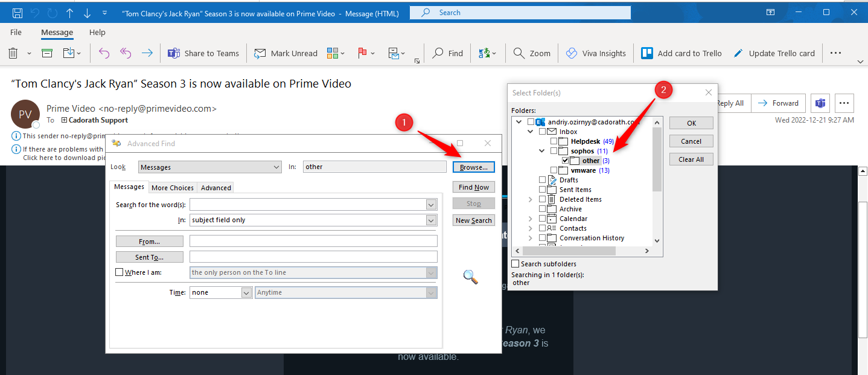
Task: Click the Save icon in title bar
Action: (18, 12)
